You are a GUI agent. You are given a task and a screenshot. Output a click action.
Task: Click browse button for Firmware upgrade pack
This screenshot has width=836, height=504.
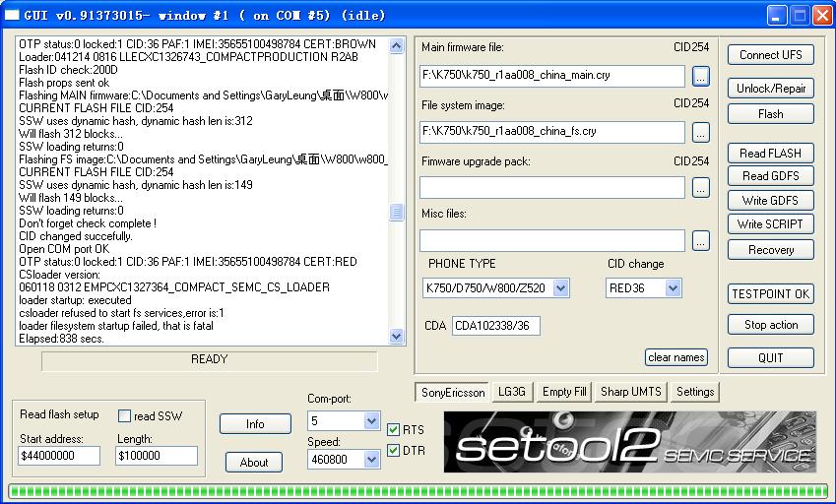point(700,187)
